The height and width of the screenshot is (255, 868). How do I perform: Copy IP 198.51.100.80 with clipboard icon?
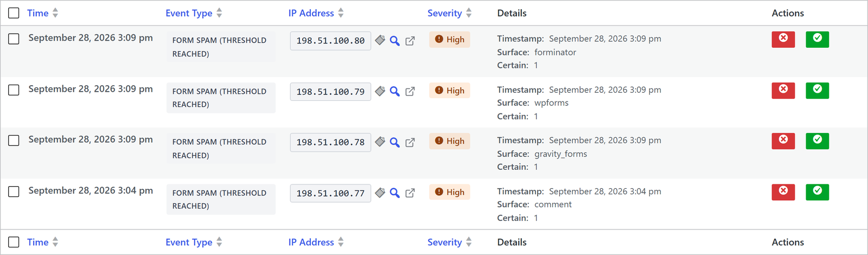click(380, 41)
